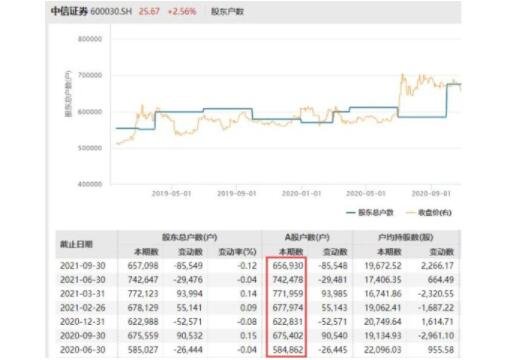The height and width of the screenshot is (360, 507).
Task: Click total holders value 622,988
Action: pyautogui.click(x=143, y=322)
